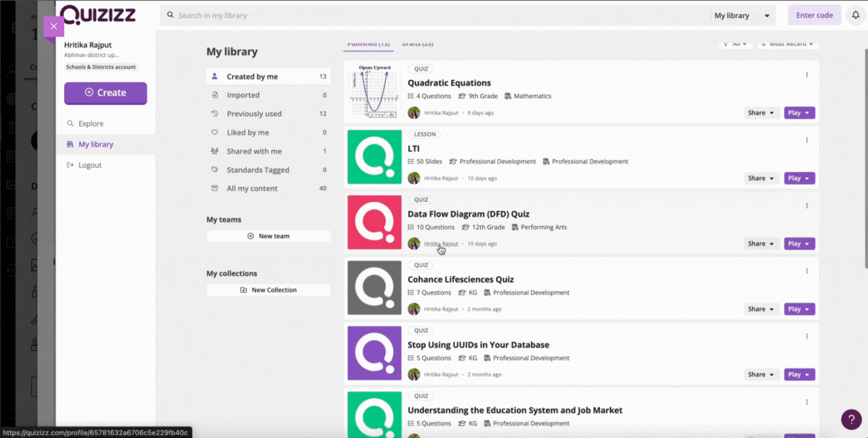Open Share dropdown for Cohance Lifesciences Quiz
Screen dimensions: 868x438
pos(761,309)
